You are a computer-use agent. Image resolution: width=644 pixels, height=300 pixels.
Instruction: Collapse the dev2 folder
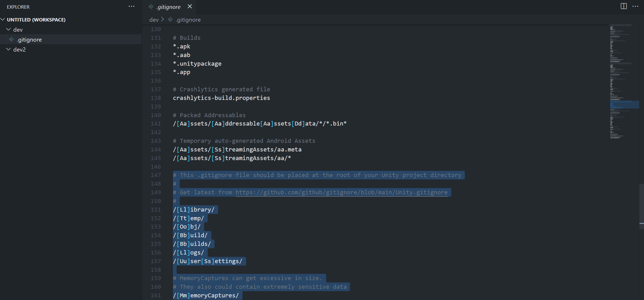point(8,49)
